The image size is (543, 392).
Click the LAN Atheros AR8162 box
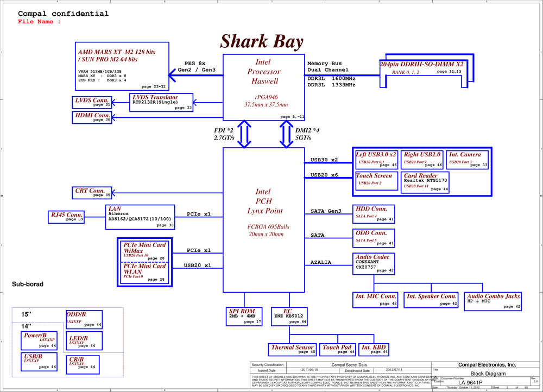(x=140, y=217)
